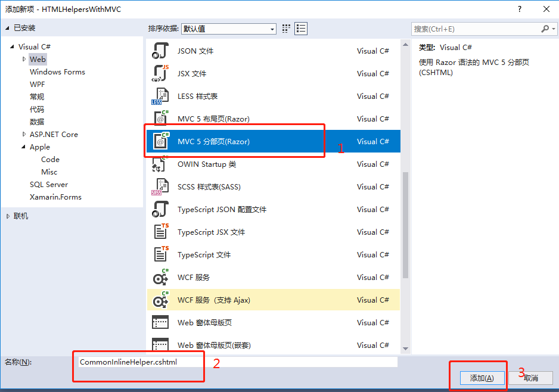Image resolution: width=559 pixels, height=392 pixels.
Task: Switch to small icons view
Action: 286,29
